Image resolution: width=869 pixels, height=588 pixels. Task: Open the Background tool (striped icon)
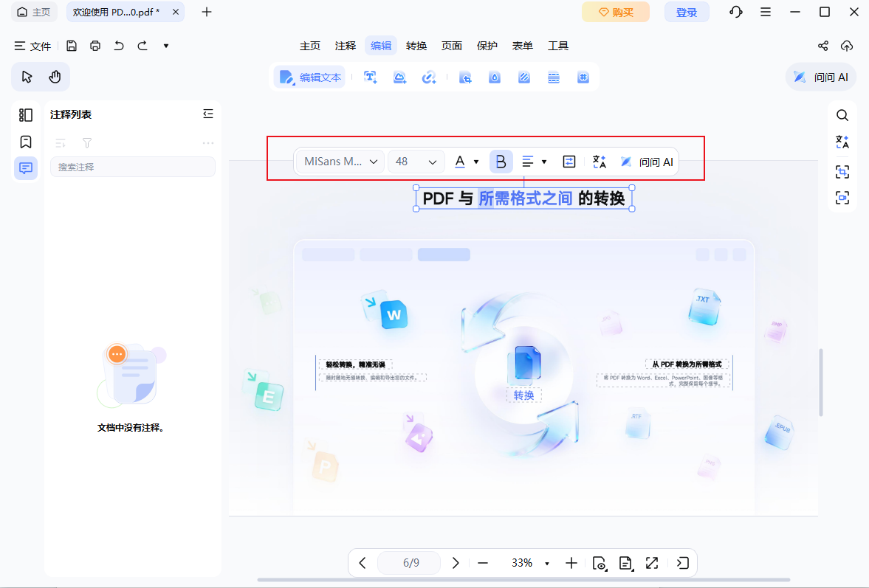pos(524,77)
